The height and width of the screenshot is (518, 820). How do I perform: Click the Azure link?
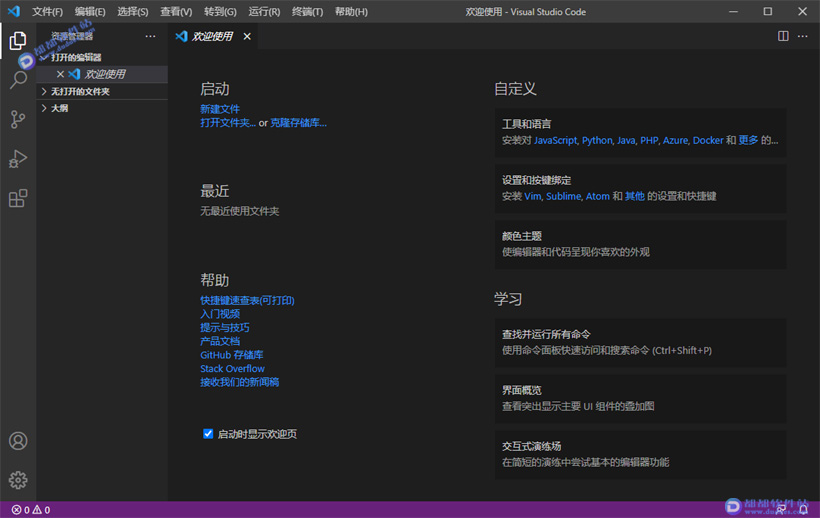click(675, 140)
